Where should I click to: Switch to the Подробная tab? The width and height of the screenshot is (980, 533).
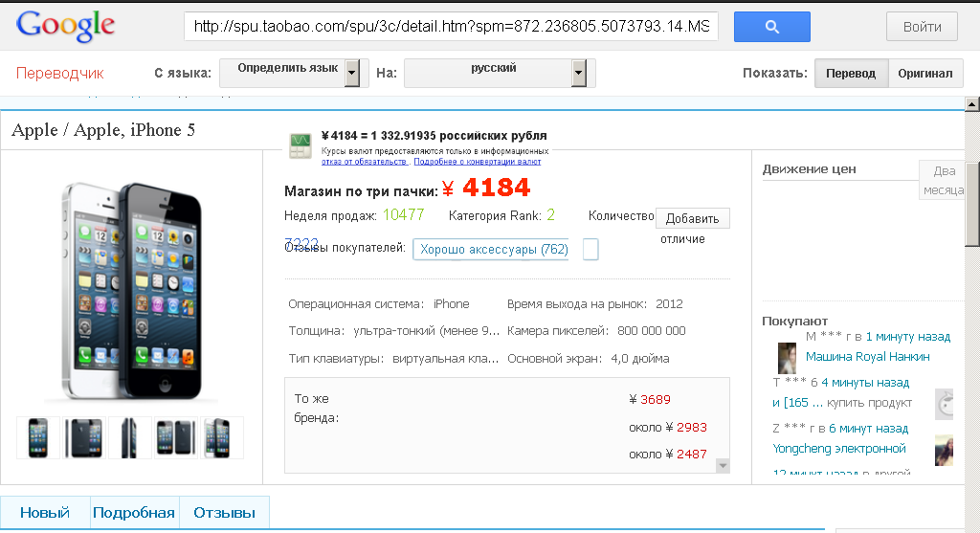(x=134, y=513)
